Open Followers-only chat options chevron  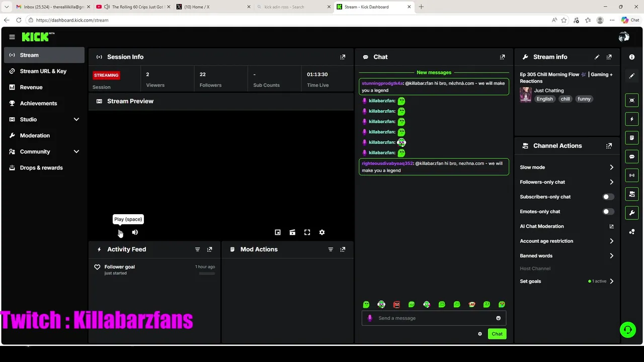(611, 182)
